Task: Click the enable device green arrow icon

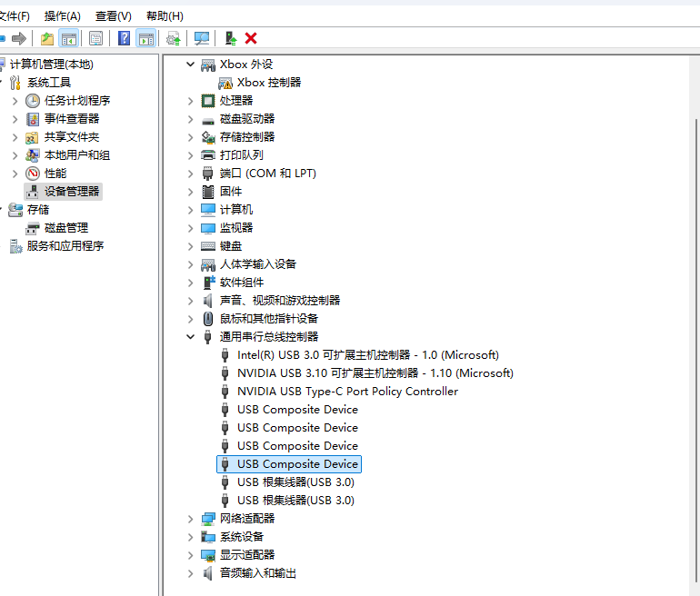Action: click(x=230, y=39)
